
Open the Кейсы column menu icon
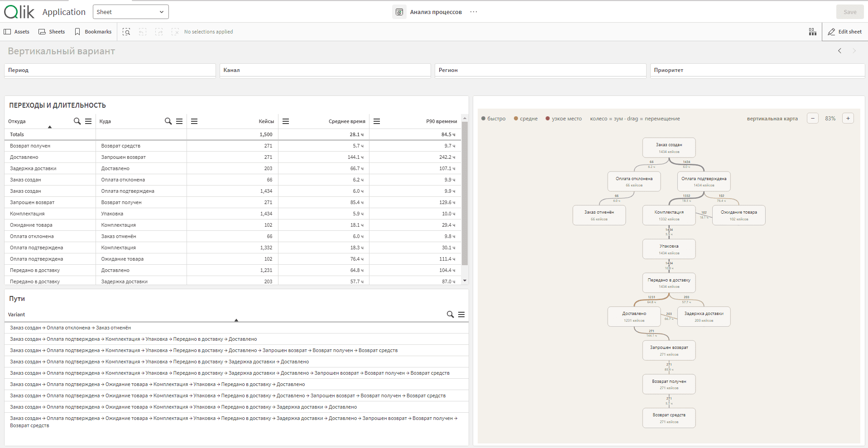click(194, 121)
